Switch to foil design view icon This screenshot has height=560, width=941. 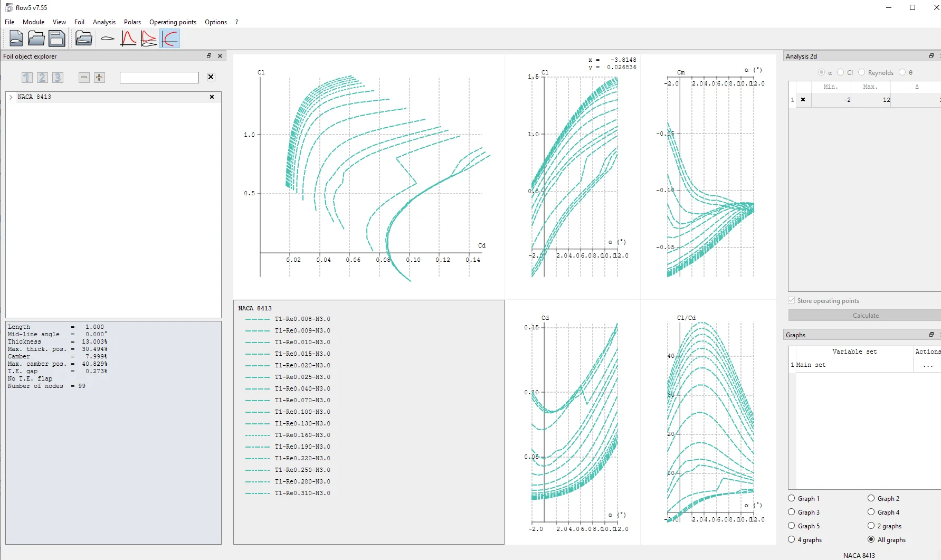click(108, 39)
